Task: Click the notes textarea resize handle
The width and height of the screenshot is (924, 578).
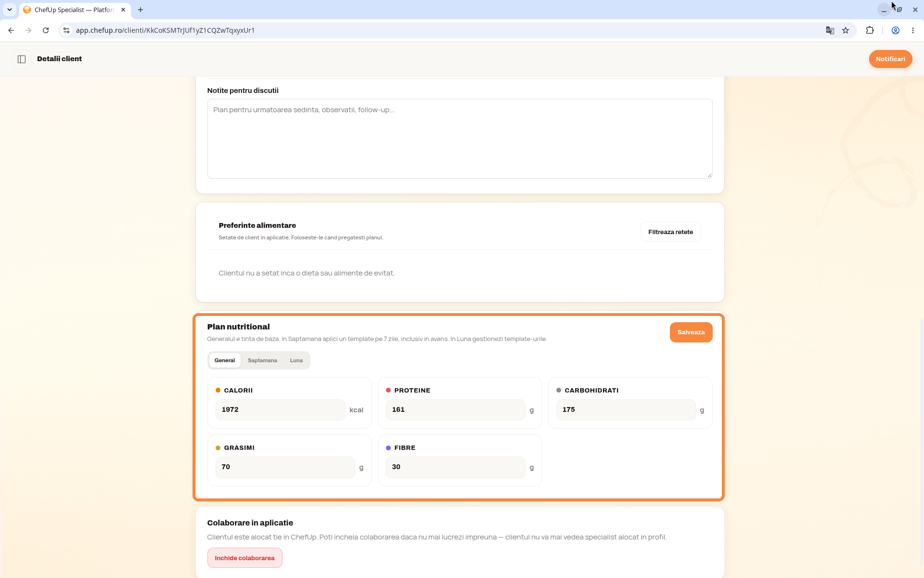Action: pyautogui.click(x=709, y=175)
